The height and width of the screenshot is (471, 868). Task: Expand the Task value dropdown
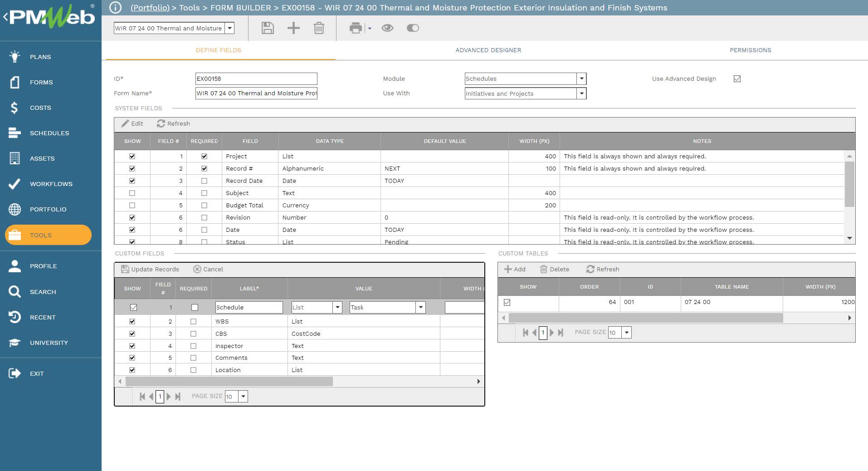421,307
